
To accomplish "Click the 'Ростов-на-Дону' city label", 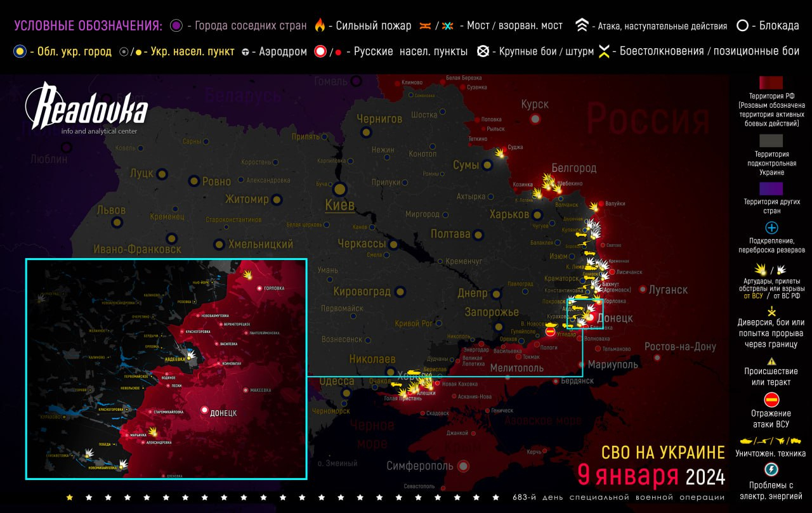I will coord(680,347).
